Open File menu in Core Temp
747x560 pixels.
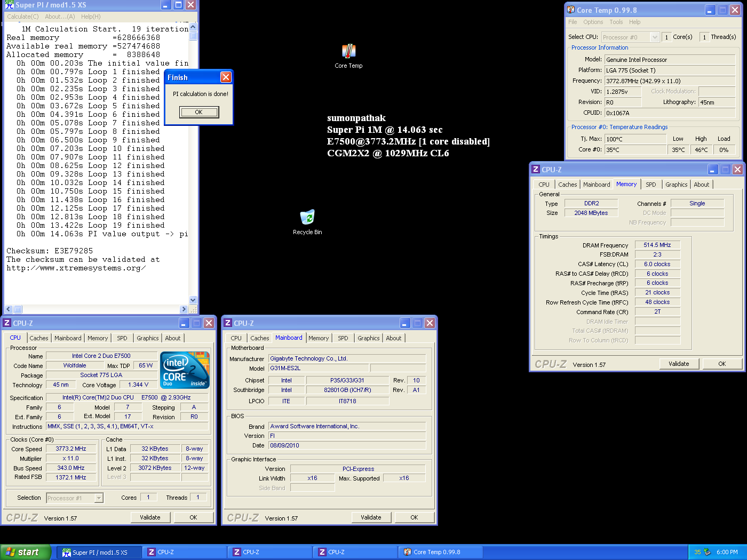(x=573, y=22)
